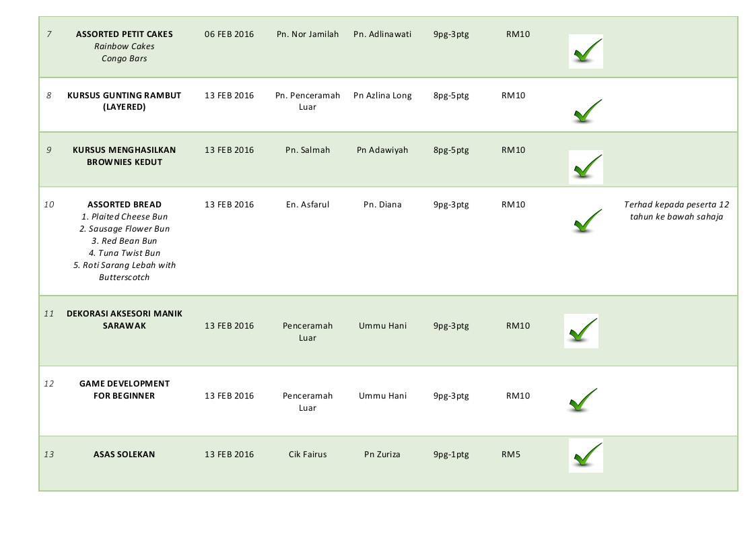Select the ASAS SOLEKAN course name
This screenshot has height=534, width=756.
pyautogui.click(x=125, y=455)
